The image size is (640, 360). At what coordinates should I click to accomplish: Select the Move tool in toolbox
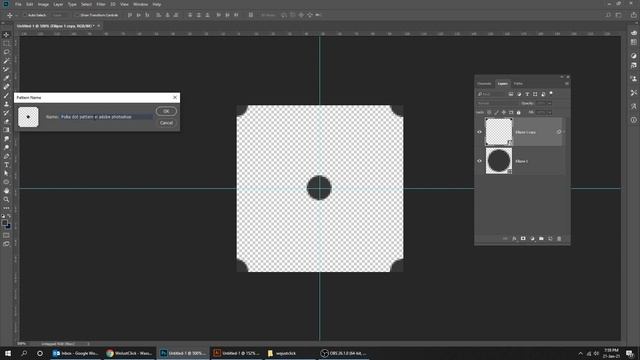point(6,35)
